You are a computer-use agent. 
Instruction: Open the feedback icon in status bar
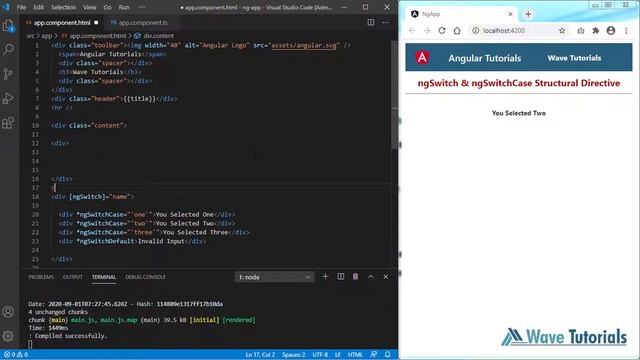(x=373, y=355)
